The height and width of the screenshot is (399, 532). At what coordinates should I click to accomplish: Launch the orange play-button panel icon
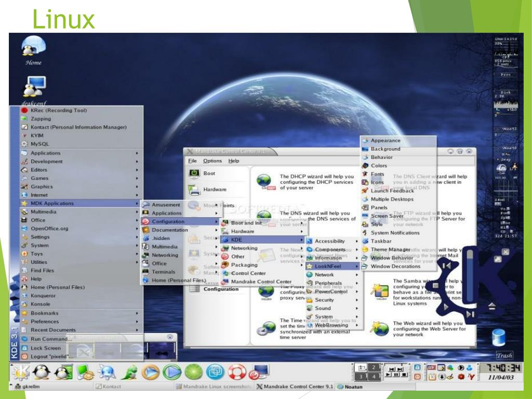[x=150, y=372]
